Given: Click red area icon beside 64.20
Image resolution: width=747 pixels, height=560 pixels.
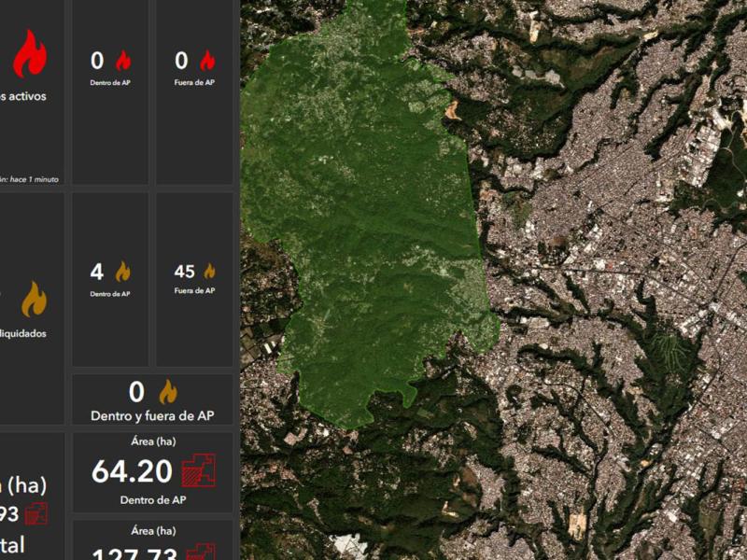Looking at the screenshot, I should 199,471.
